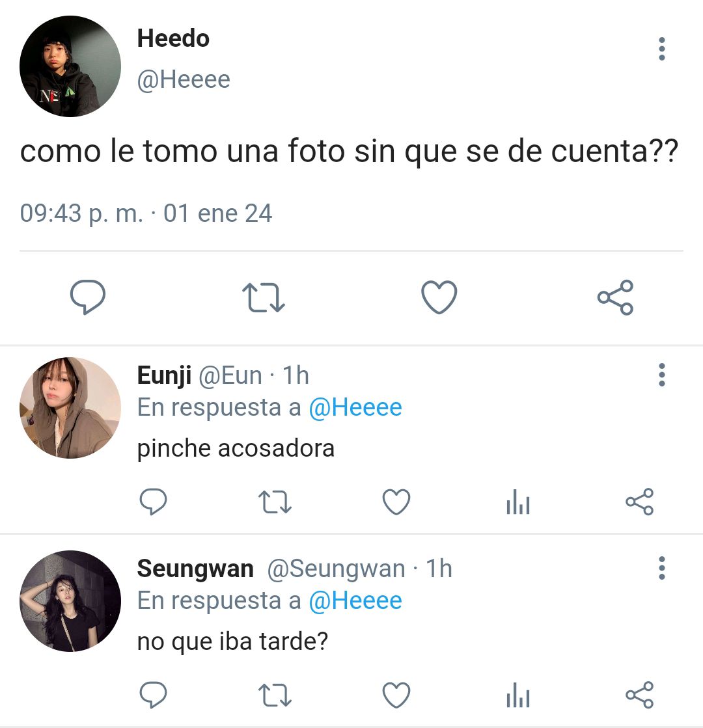Share Eunji's reply

(x=640, y=502)
